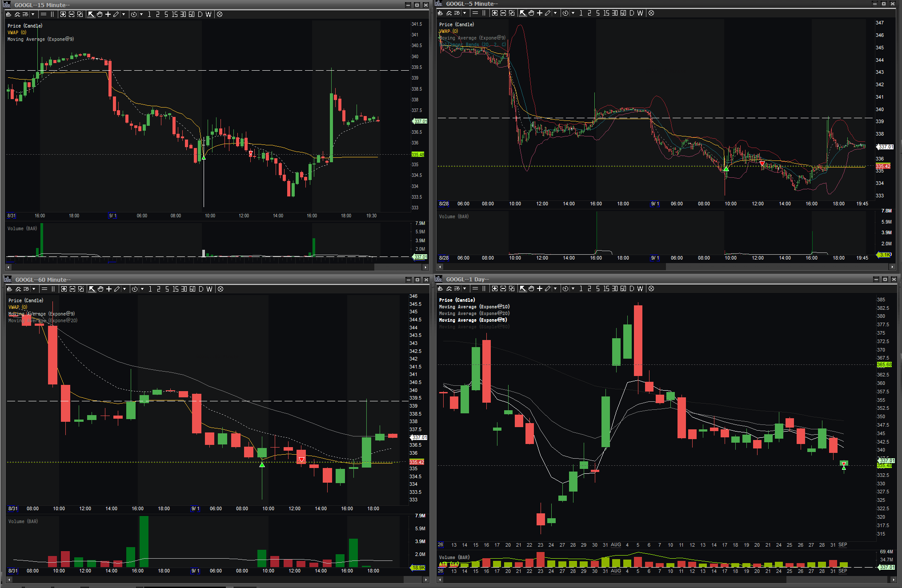The width and height of the screenshot is (902, 588).
Task: Zoom out on the 15 Minute chart
Action: (x=72, y=14)
